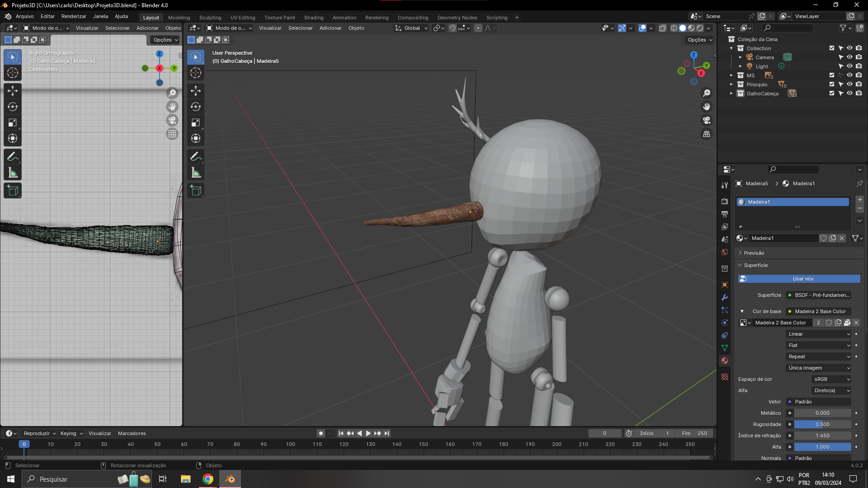The image size is (868, 488).
Task: Activate the Measure tool in the perspective viewport
Action: 196,173
